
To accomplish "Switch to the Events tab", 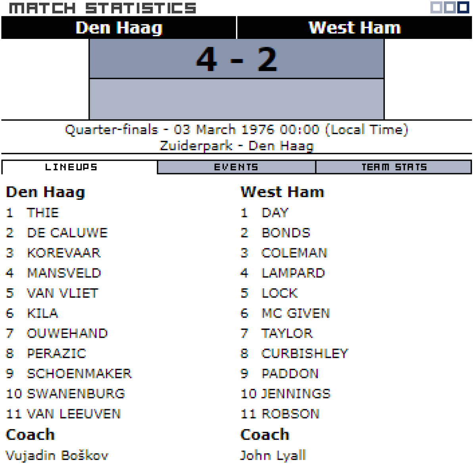I will pyautogui.click(x=236, y=167).
